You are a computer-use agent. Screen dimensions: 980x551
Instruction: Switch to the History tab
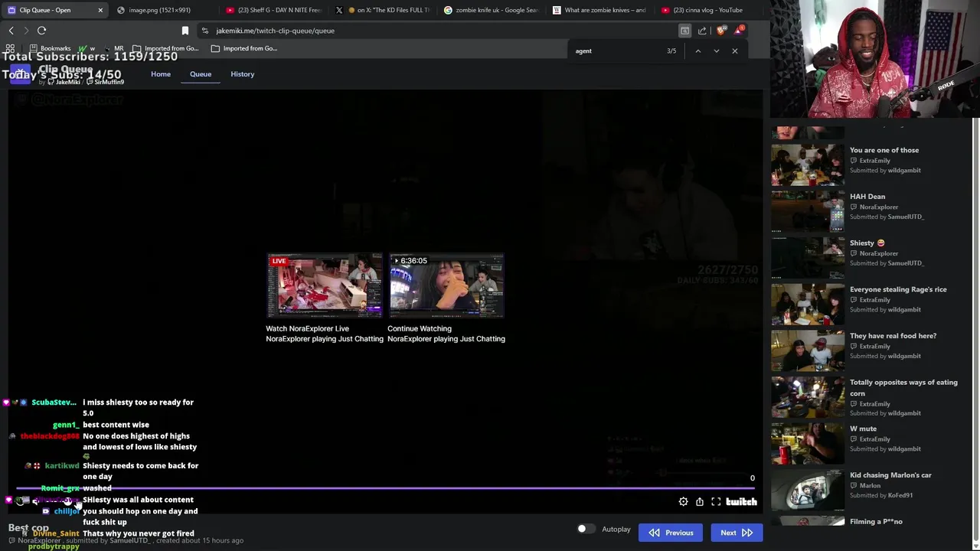coord(242,74)
